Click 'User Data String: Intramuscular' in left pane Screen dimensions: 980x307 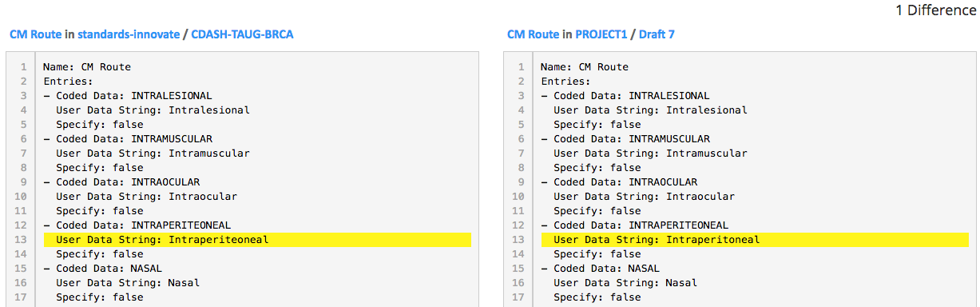(x=153, y=153)
